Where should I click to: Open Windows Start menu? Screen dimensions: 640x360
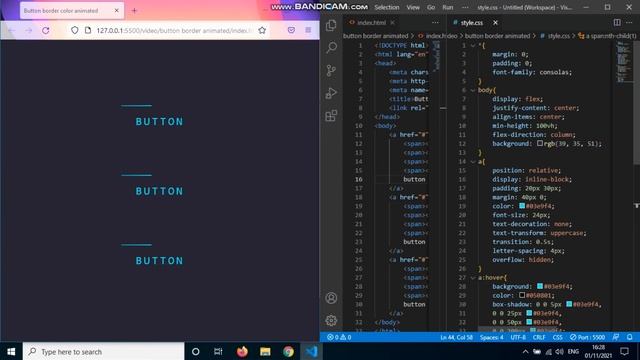pos(11,351)
